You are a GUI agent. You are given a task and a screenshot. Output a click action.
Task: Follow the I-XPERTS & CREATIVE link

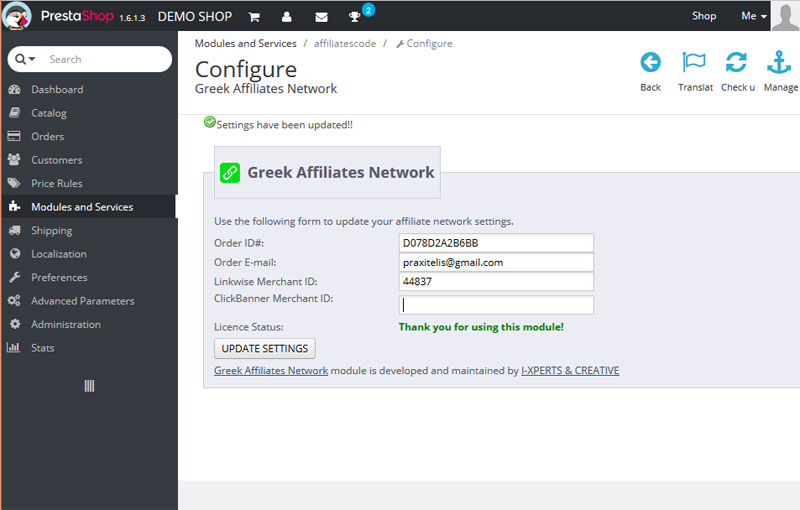coord(570,371)
